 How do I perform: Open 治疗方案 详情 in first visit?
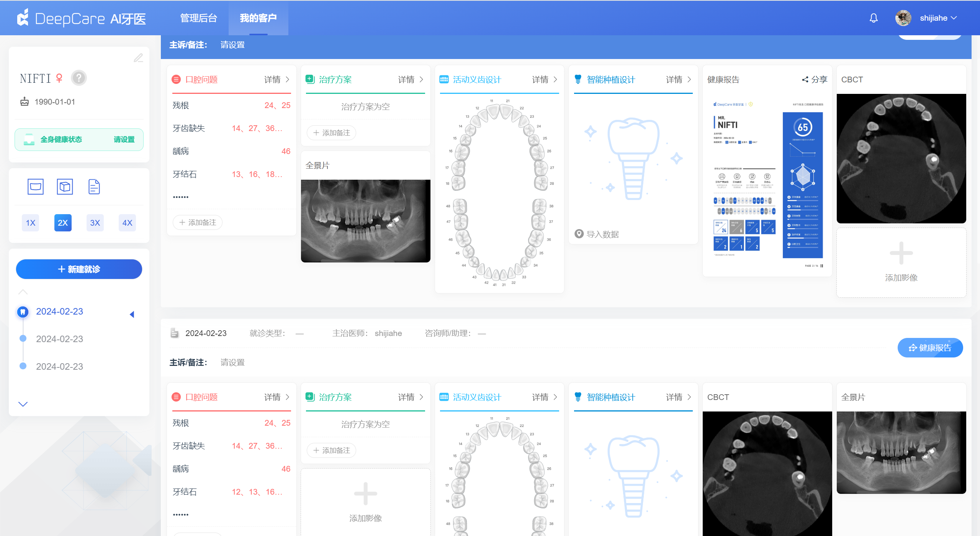tap(411, 79)
